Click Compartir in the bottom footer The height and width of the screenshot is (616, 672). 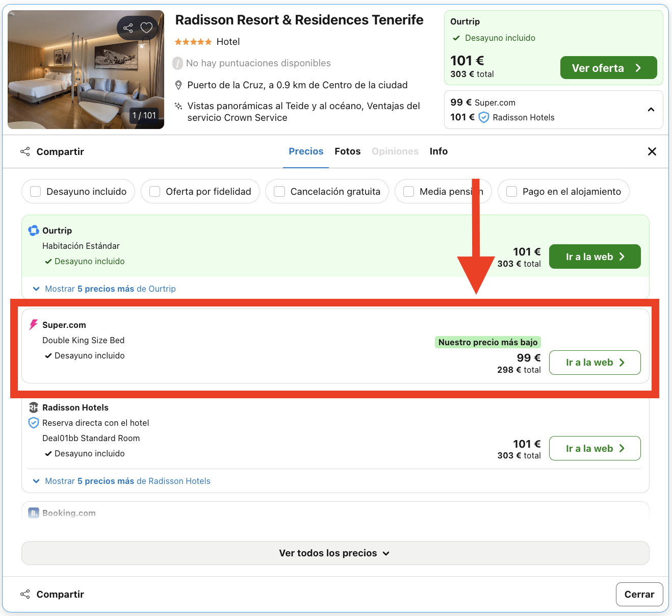point(52,595)
